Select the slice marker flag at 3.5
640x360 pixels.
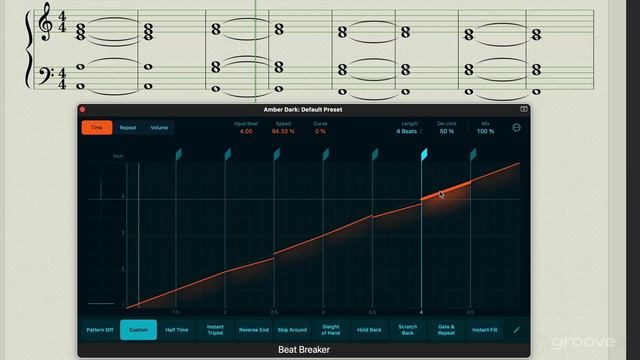375,154
